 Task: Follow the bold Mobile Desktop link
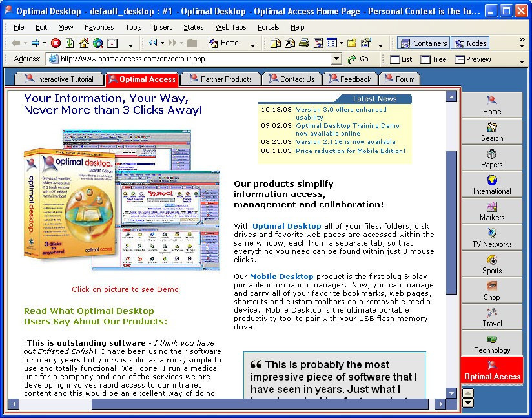[x=281, y=277]
